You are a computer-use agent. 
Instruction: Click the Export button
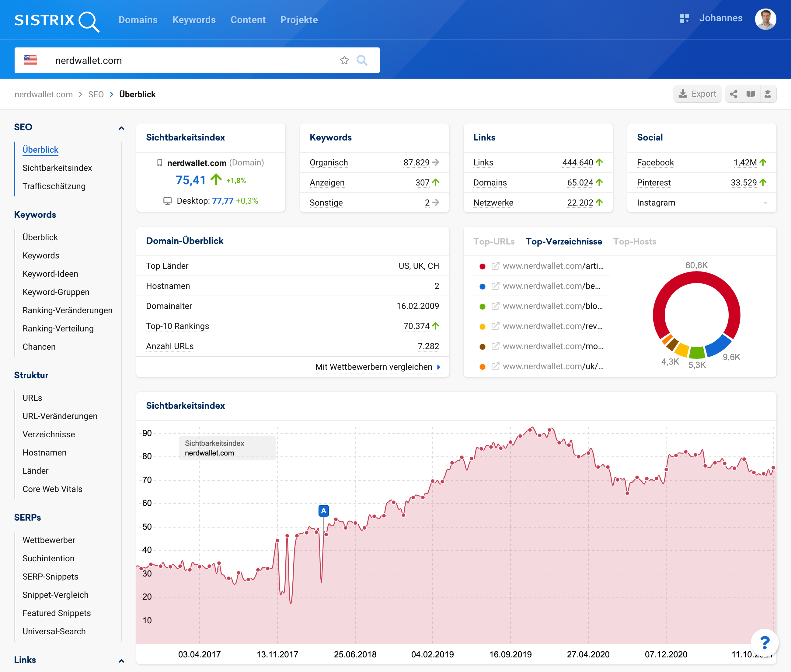point(697,94)
